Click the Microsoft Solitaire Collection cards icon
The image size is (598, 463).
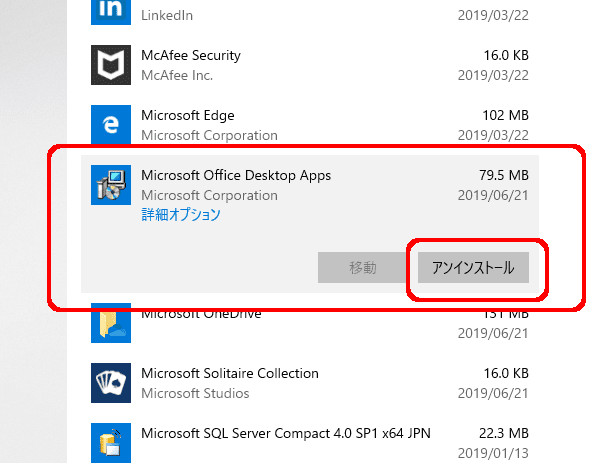111,383
